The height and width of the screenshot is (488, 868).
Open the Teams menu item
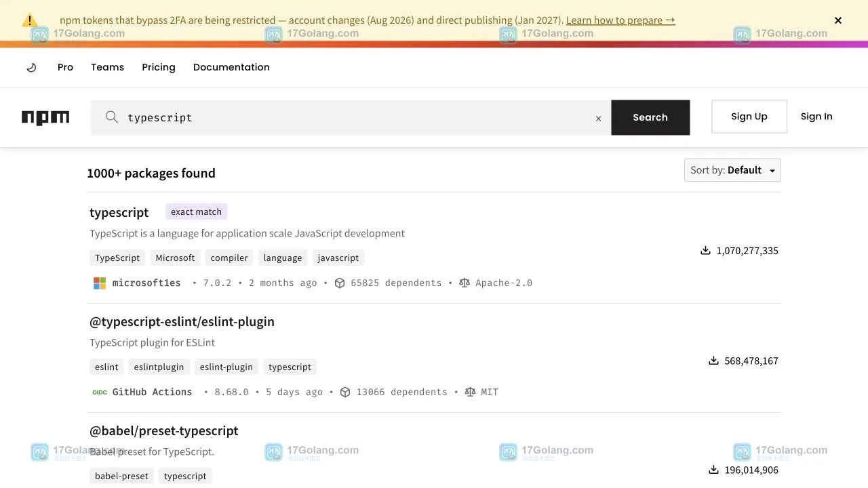[x=107, y=67]
